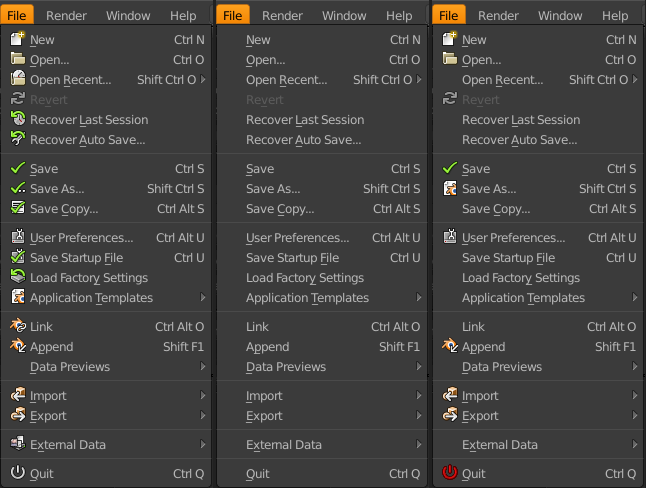Click the Save checkmark icon in right menu
The height and width of the screenshot is (488, 646).
[x=449, y=168]
